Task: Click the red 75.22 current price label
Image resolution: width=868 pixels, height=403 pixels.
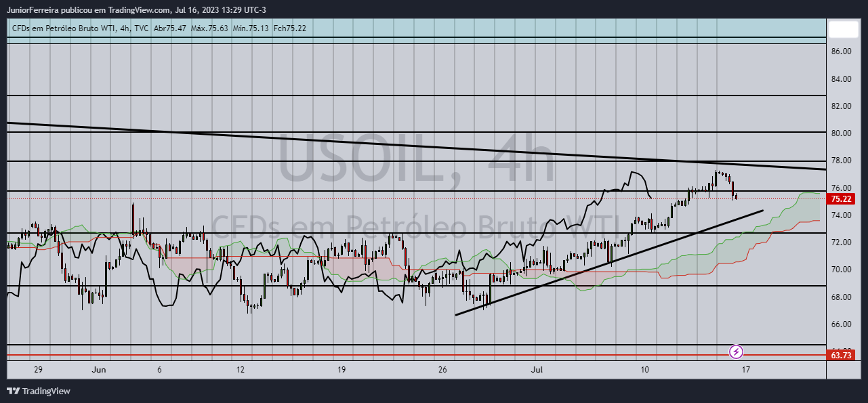Action: 841,198
